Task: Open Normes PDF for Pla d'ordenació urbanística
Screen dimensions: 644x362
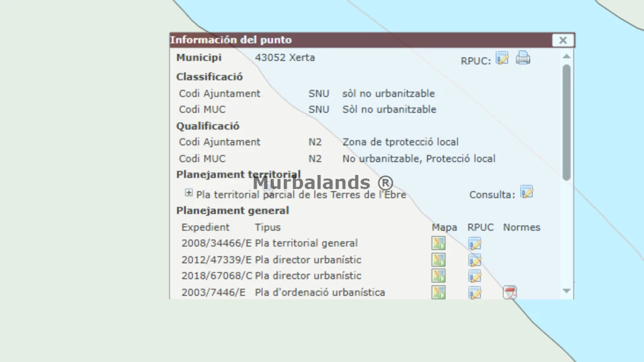Action: 510,292
